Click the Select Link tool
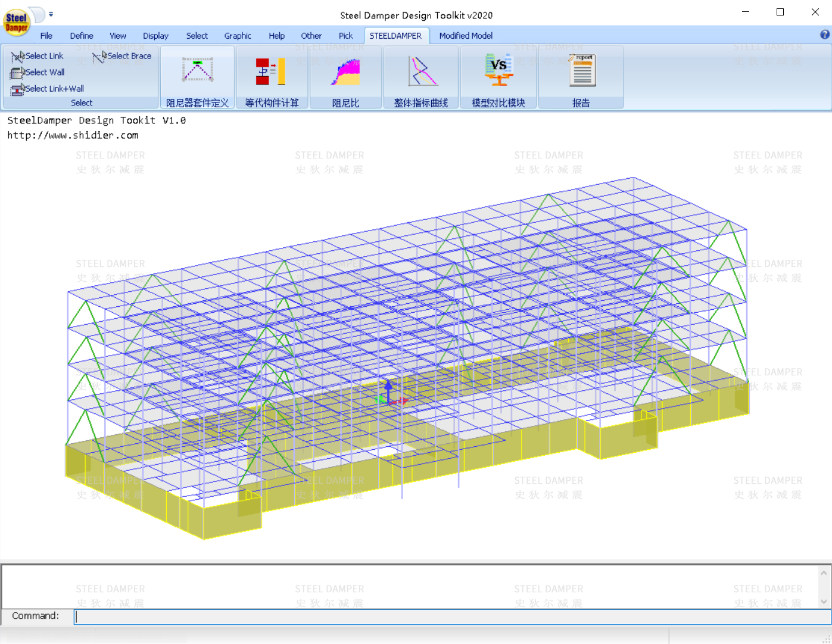Image resolution: width=832 pixels, height=644 pixels. pyautogui.click(x=38, y=56)
